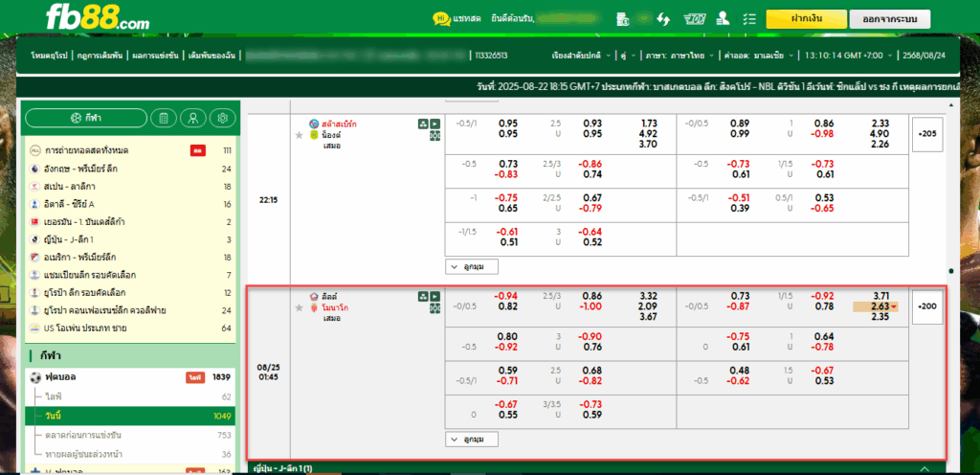
Task: Click the Japan J-League logo icon
Action: 34,239
